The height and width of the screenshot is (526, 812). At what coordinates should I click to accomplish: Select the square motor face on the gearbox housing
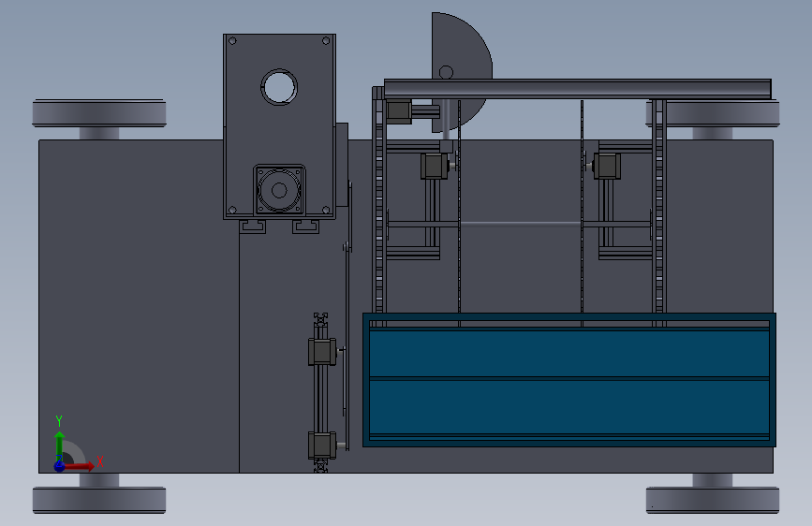pos(279,190)
